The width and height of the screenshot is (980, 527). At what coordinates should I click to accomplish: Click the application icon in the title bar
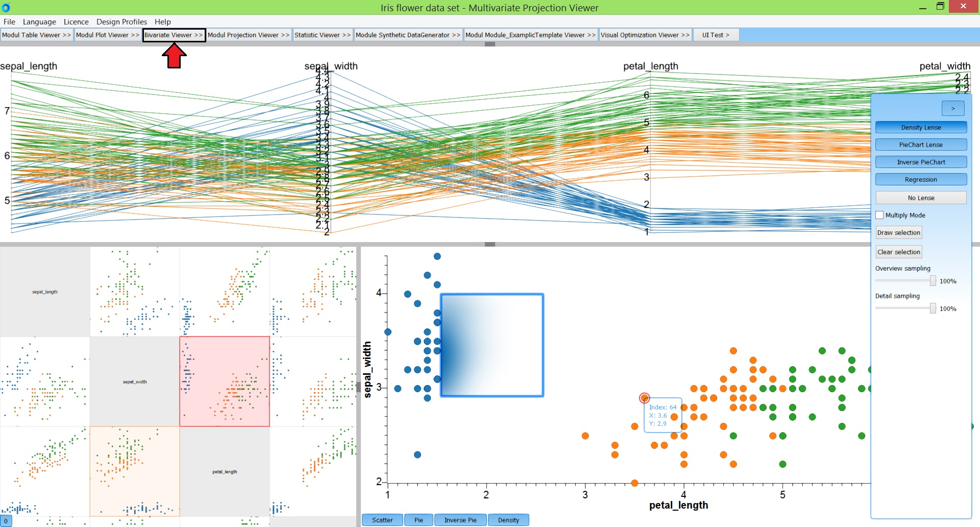coord(6,7)
